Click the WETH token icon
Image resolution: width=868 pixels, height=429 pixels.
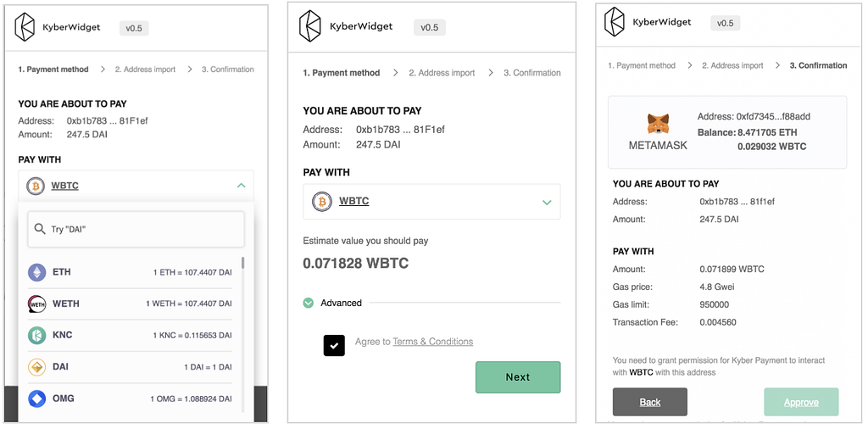[36, 304]
